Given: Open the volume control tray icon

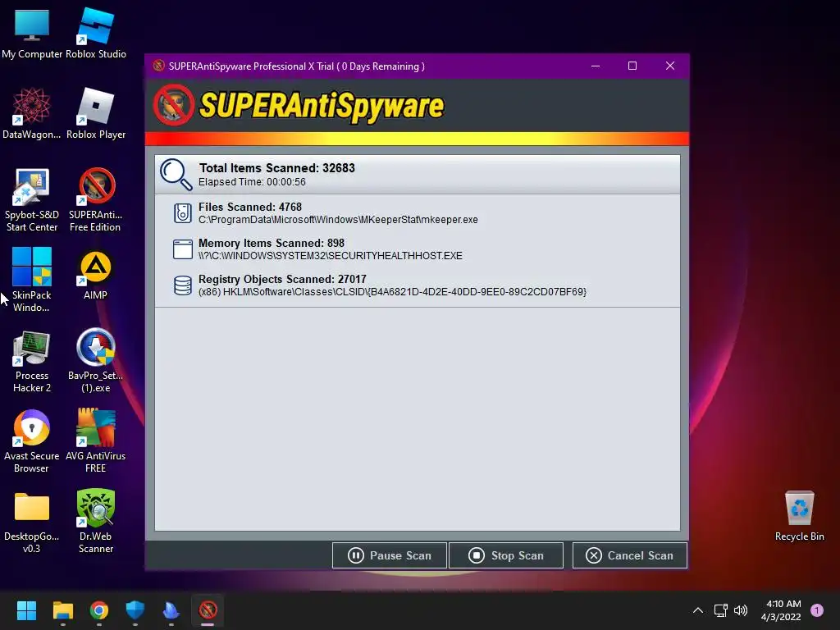Looking at the screenshot, I should [x=741, y=610].
